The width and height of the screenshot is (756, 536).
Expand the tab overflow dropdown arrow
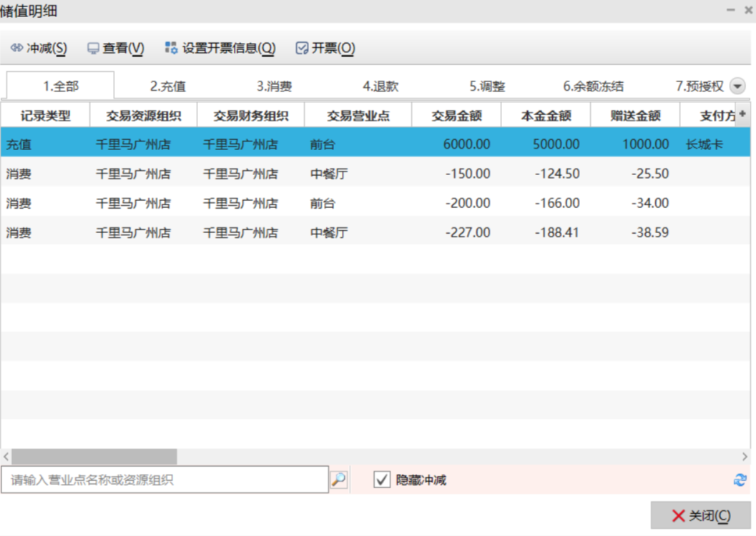click(x=737, y=86)
